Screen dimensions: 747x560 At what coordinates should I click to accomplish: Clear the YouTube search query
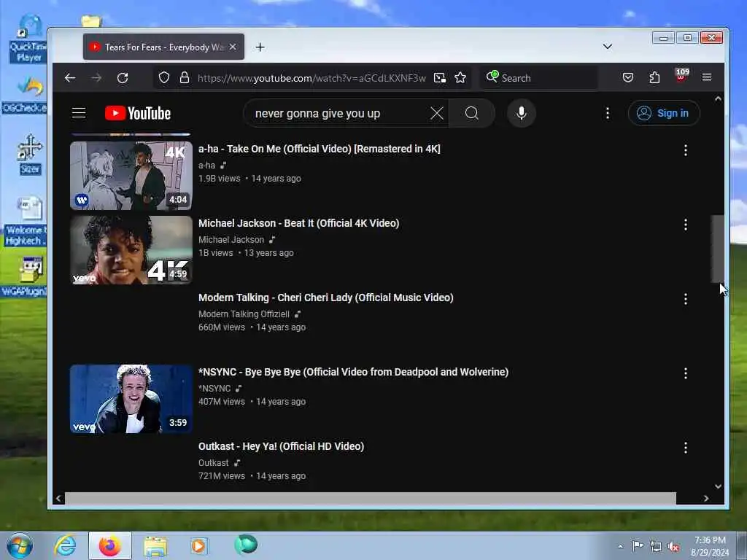pos(436,113)
